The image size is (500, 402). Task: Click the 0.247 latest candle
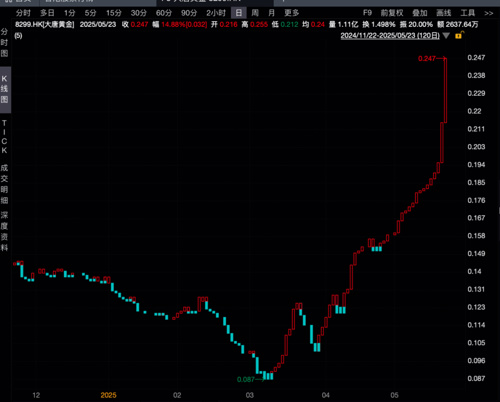point(445,91)
